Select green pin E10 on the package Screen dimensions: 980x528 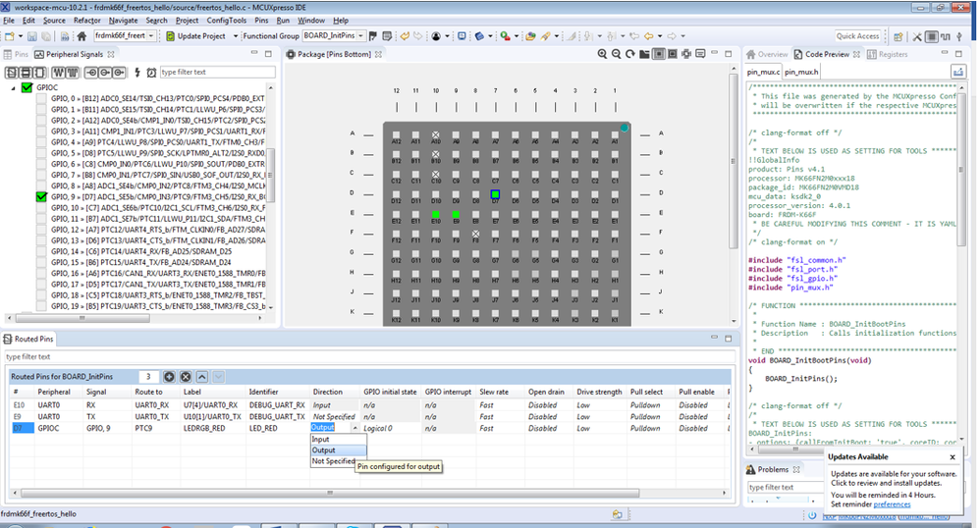[436, 214]
